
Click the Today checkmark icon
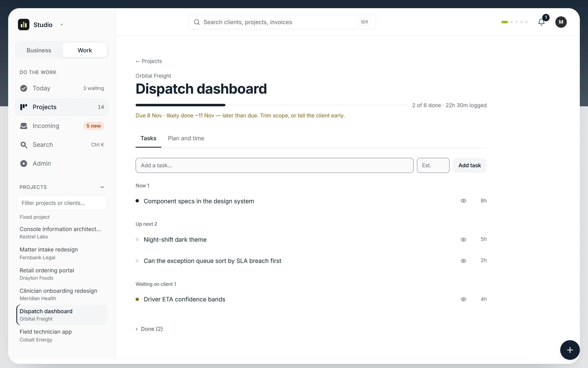tap(23, 88)
